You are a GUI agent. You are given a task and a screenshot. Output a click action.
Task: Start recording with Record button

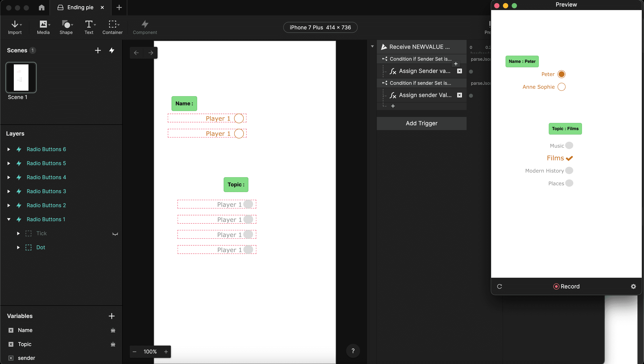[566, 286]
